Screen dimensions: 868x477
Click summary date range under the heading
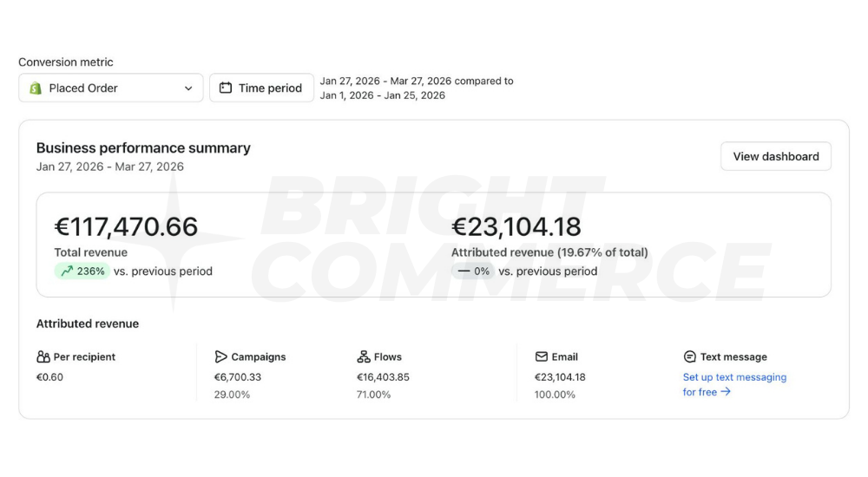110,167
